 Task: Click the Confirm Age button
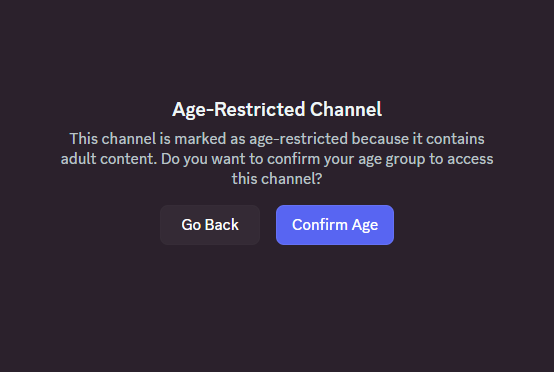coord(335,225)
